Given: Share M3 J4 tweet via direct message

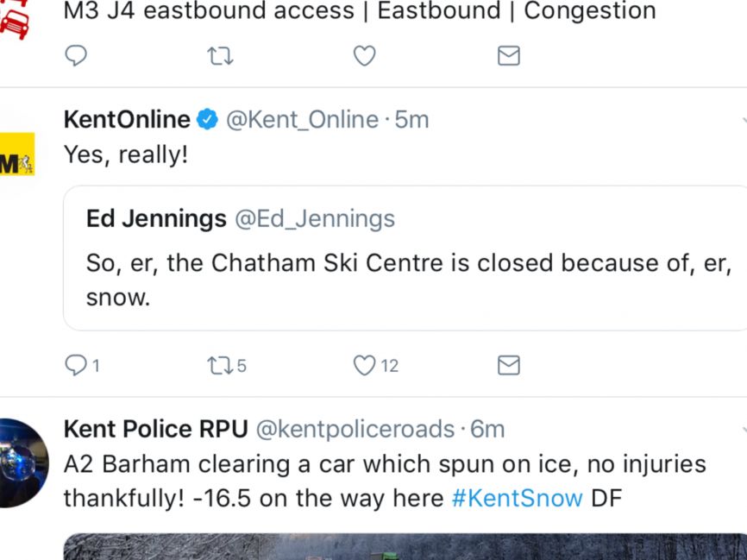Looking at the screenshot, I should point(508,56).
